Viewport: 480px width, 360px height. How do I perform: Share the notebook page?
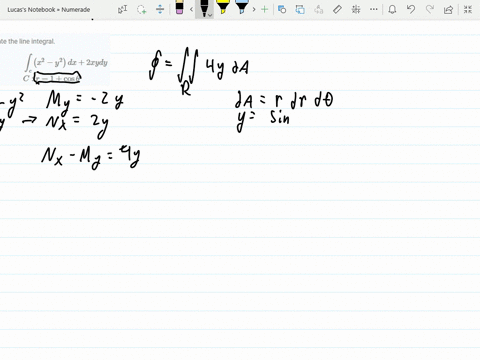pos(448,9)
